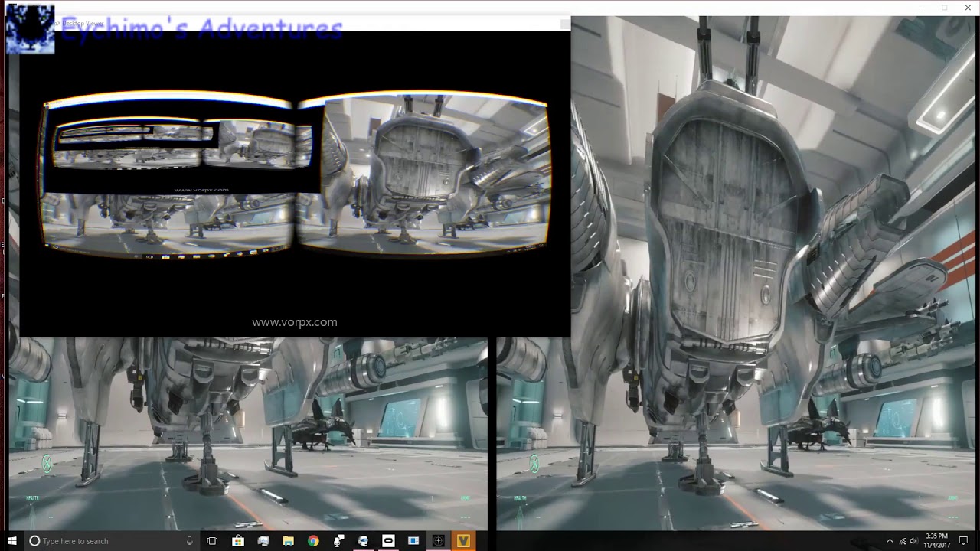
Task: Open the Wi-Fi network tray icon
Action: (x=903, y=541)
